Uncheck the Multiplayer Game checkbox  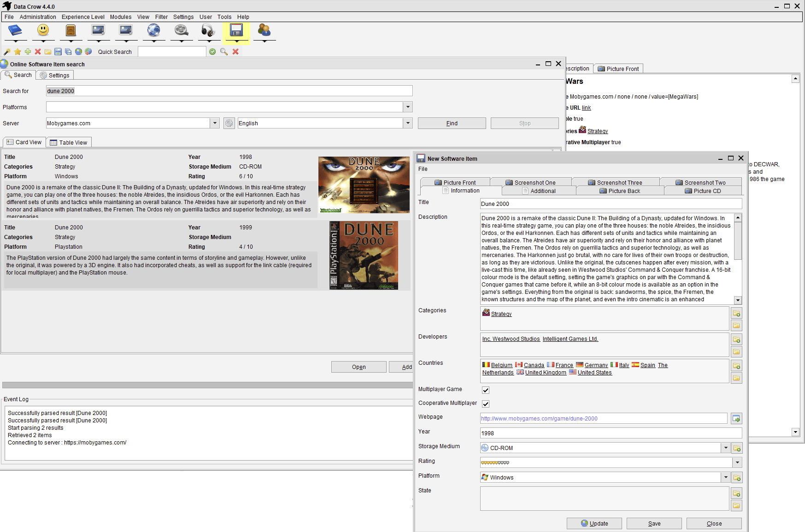click(x=486, y=390)
